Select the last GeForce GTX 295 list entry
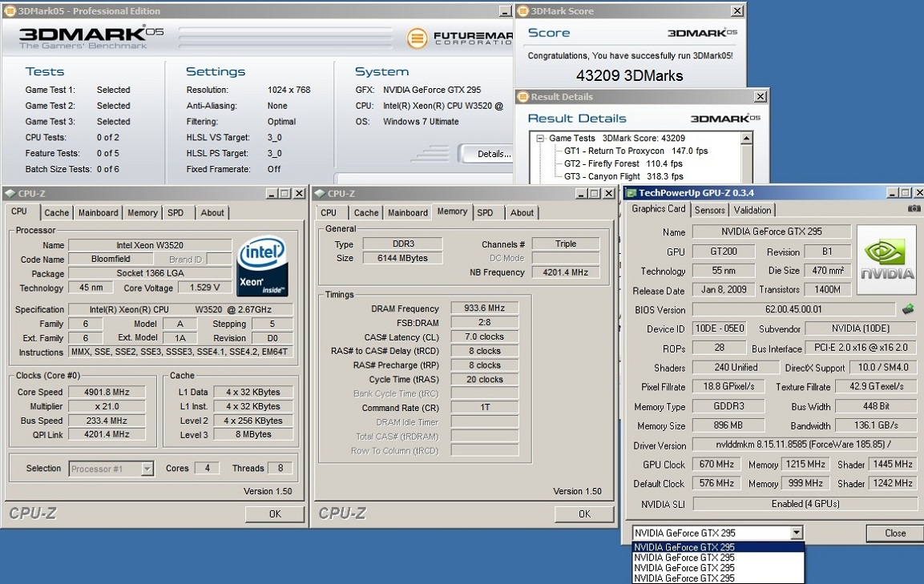This screenshot has height=584, width=924. [x=718, y=578]
